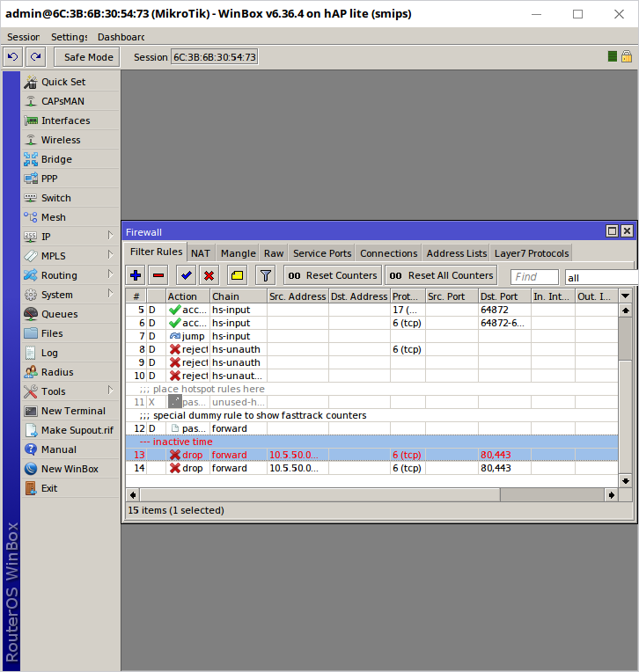Expand the System submenu arrow
This screenshot has width=639, height=672.
tap(110, 294)
